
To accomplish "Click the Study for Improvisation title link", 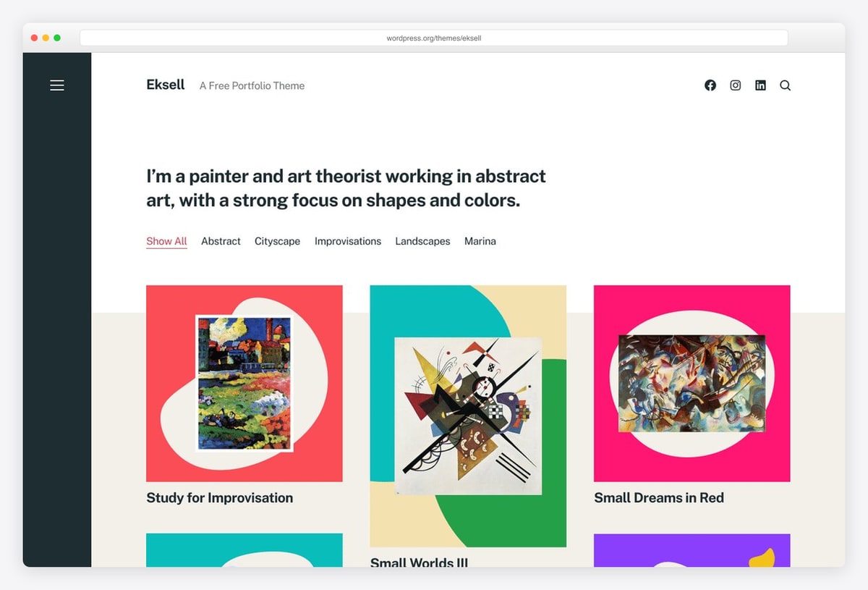I will pyautogui.click(x=220, y=497).
